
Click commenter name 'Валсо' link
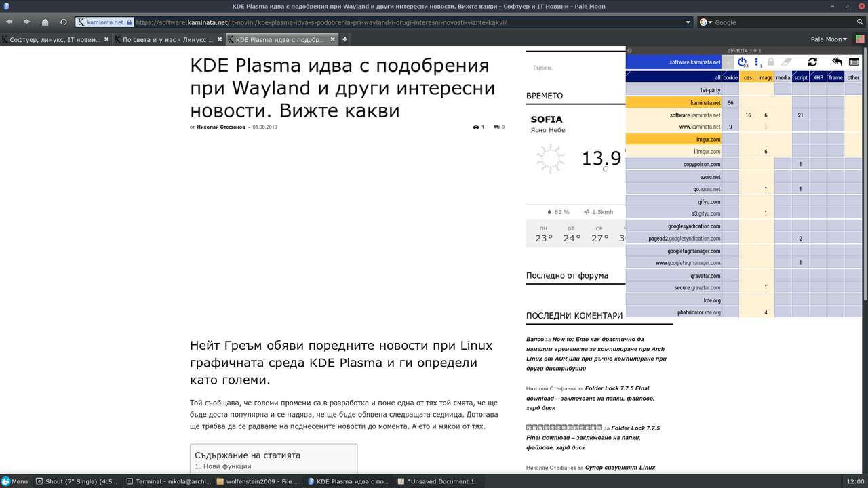tap(535, 339)
